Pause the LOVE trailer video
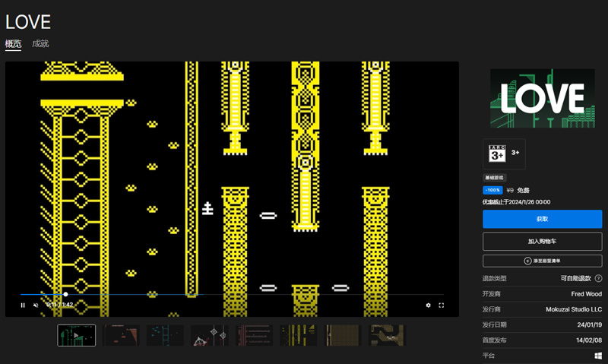Image resolution: width=608 pixels, height=364 pixels. pos(23,305)
